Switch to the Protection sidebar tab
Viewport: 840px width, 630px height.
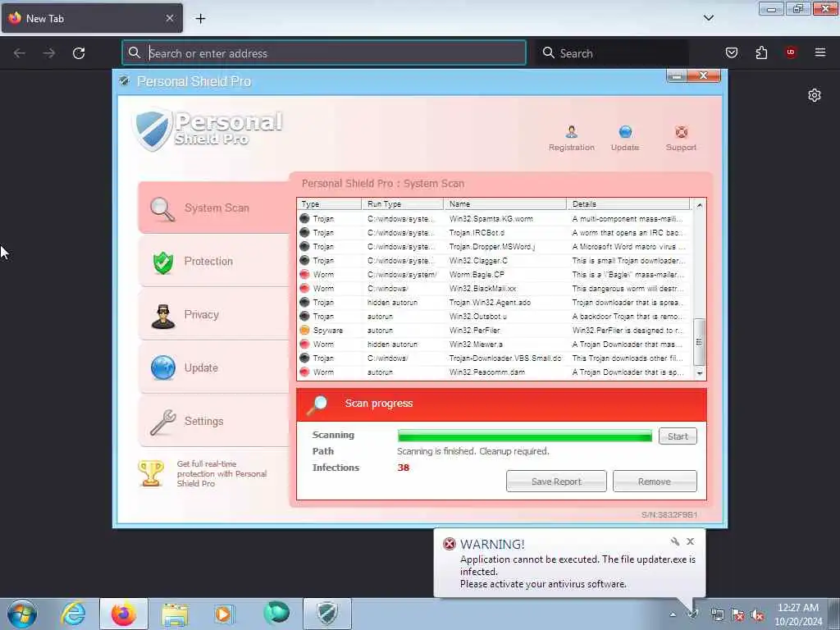click(x=214, y=262)
